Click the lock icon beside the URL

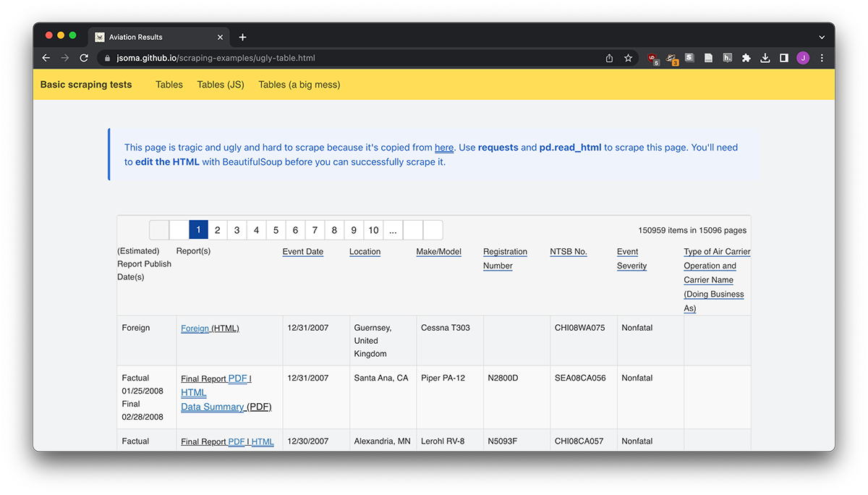108,58
